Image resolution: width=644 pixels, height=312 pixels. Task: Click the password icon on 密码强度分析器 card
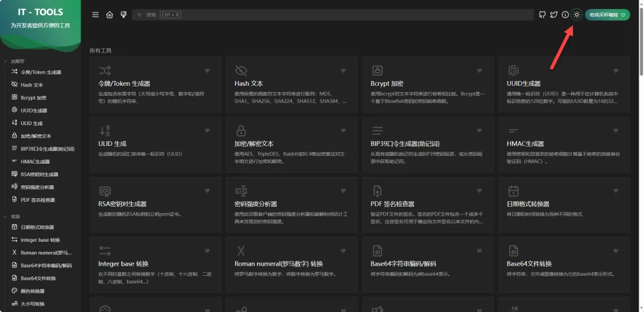click(241, 191)
